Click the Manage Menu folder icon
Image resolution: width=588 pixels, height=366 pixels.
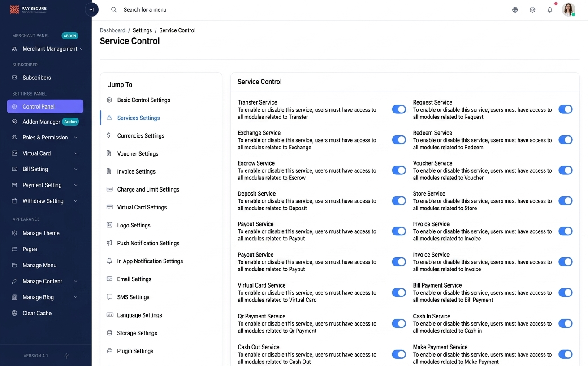pos(14,265)
